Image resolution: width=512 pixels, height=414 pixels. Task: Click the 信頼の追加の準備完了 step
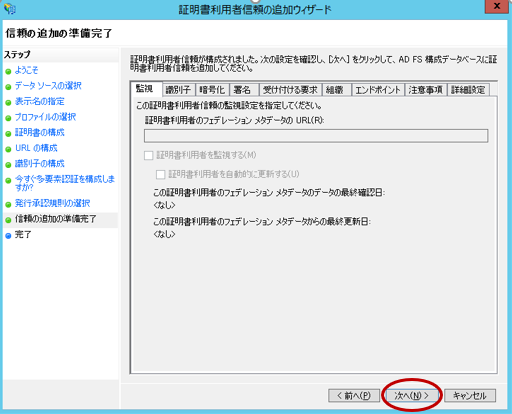56,219
